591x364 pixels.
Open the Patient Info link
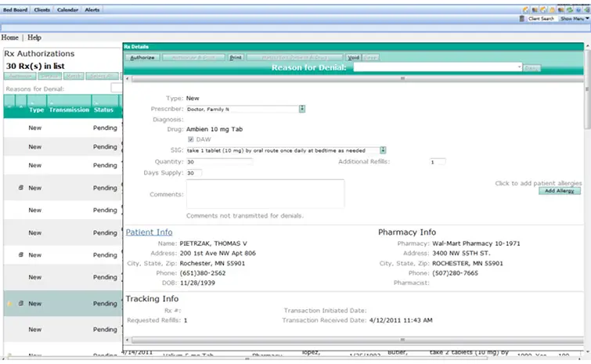coord(149,232)
